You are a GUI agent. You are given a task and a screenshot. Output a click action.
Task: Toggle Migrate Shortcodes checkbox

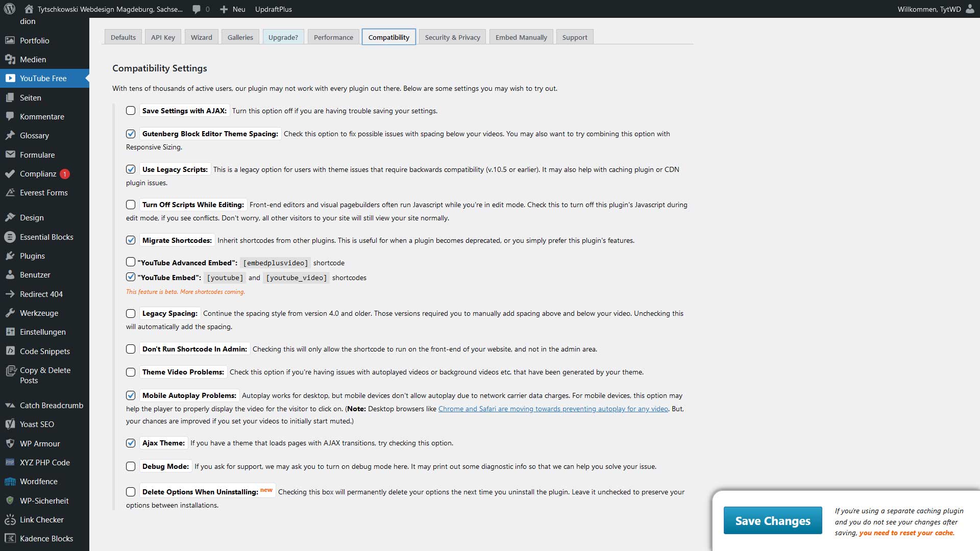pyautogui.click(x=131, y=240)
